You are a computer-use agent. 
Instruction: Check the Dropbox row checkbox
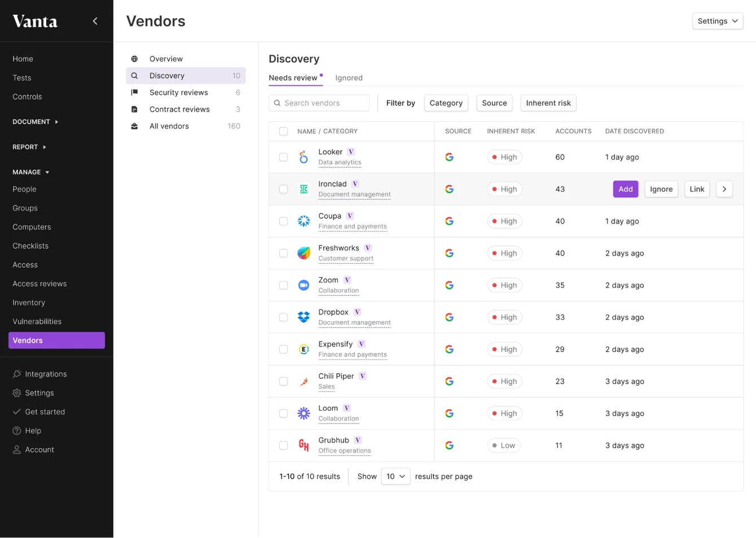pyautogui.click(x=283, y=317)
